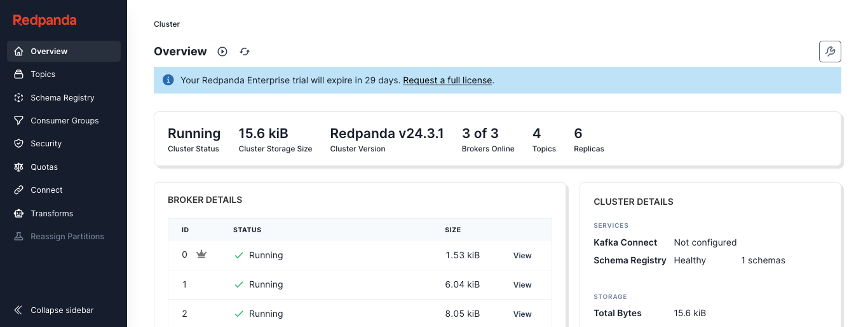View details for broker 1
Screen dimensions: 868x327
(x=522, y=285)
